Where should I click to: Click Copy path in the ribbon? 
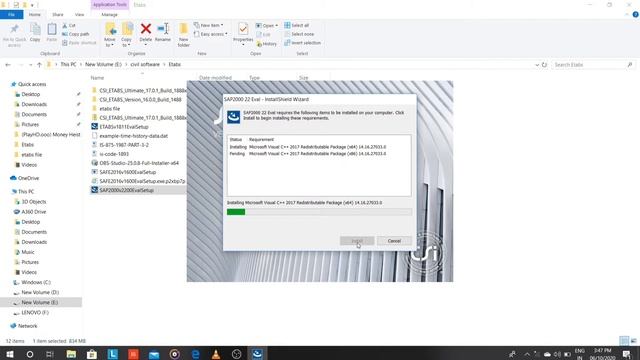(76, 34)
